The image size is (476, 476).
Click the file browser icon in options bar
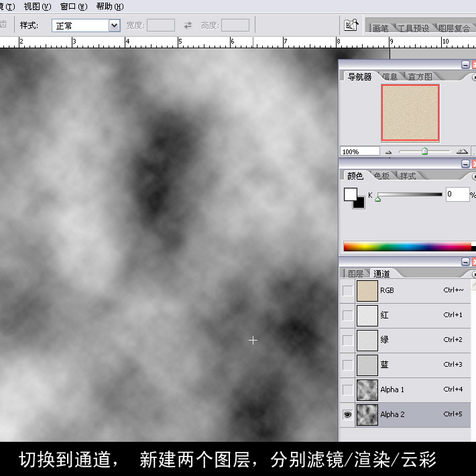point(351,25)
